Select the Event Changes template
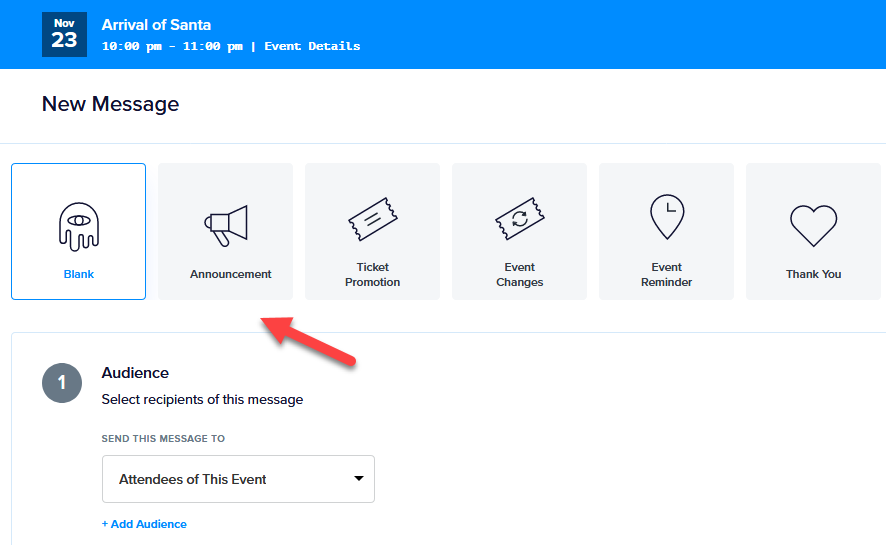This screenshot has width=886, height=545. click(519, 232)
